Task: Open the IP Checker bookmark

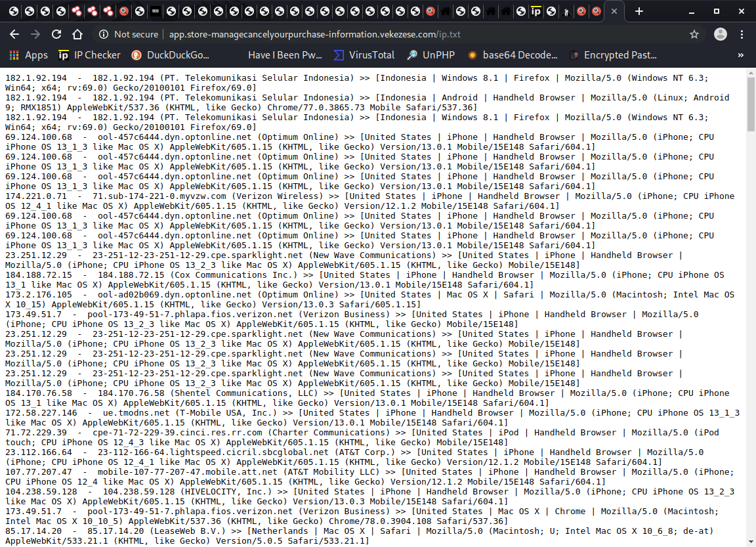Action: [x=89, y=55]
